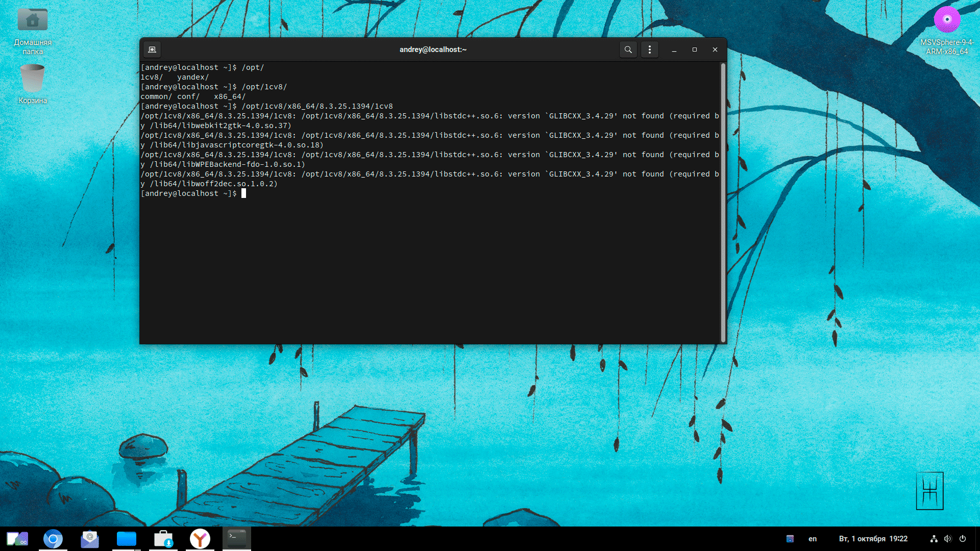The height and width of the screenshot is (551, 980).
Task: Click the text 'libWPEBackend-fdo-1.0.so.1'
Action: pyautogui.click(x=241, y=164)
